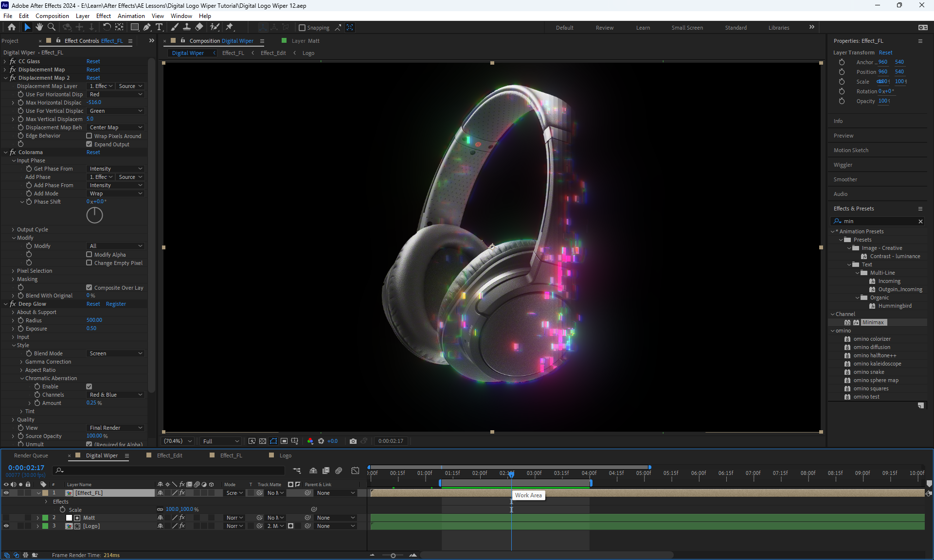Select the Hand tool
The width and height of the screenshot is (934, 560).
[39, 27]
